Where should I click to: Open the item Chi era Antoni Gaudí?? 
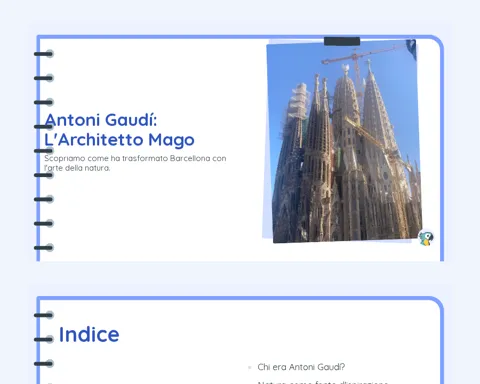(x=301, y=367)
